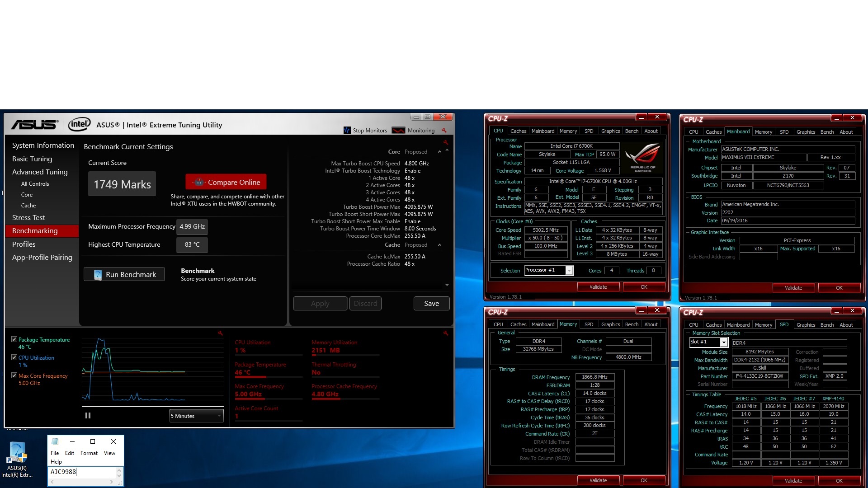Image resolution: width=868 pixels, height=488 pixels.
Task: Select All Controls under Advanced Tuning
Action: click(x=35, y=184)
